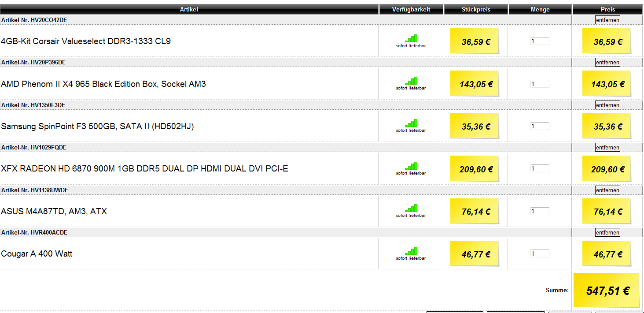Click row total 143,05 € in Preis column
This screenshot has height=313, width=644.
(x=607, y=83)
